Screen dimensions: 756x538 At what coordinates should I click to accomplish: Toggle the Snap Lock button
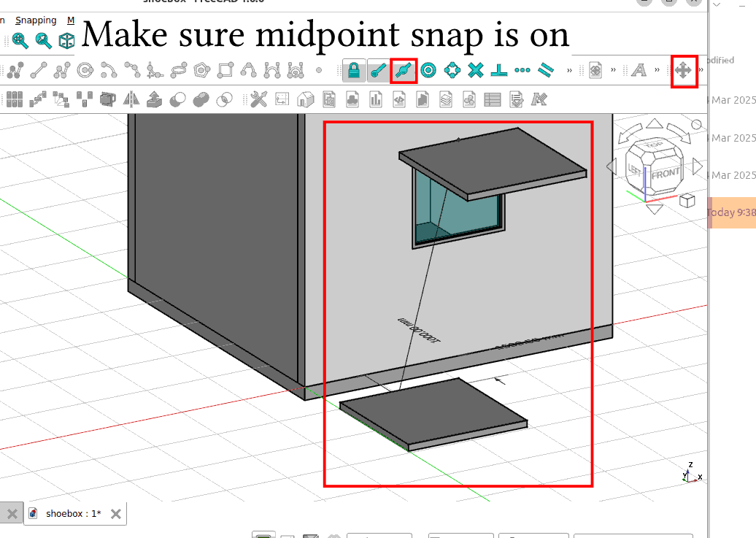(x=354, y=71)
